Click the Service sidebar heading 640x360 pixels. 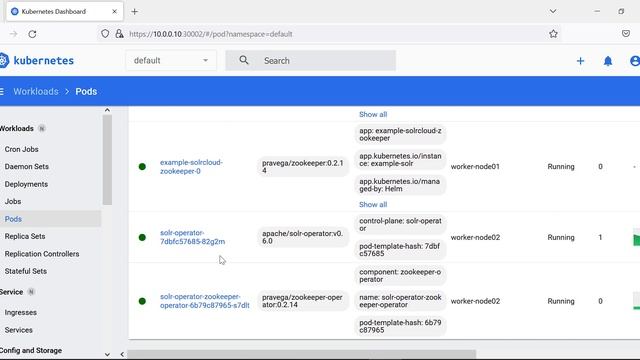point(11,292)
